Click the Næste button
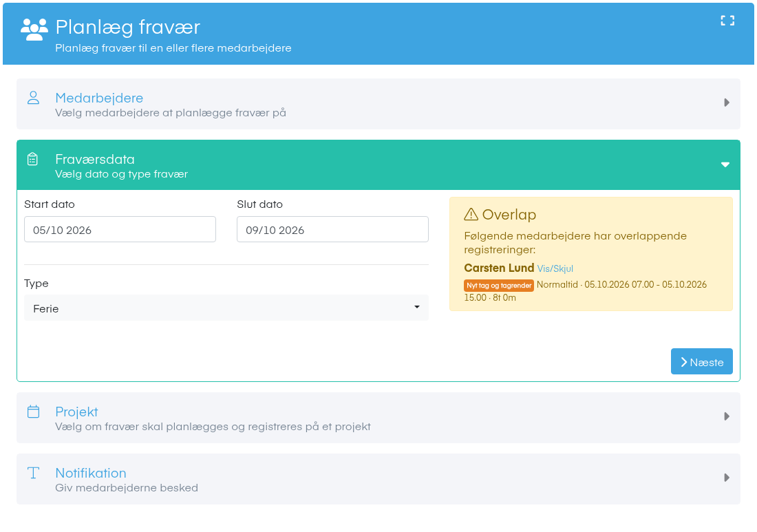Screen dimensions: 757x532 point(701,361)
